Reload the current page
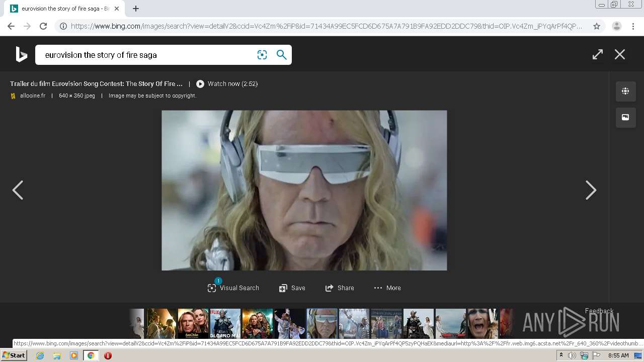The image size is (644, 362). pos(43,26)
